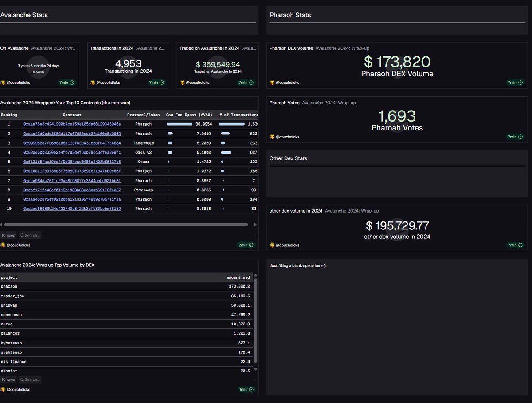Image resolution: width=532 pixels, height=403 pixels.
Task: Click the vertical scrollbar of the Top Volume by DEX table
Action: (x=255, y=320)
